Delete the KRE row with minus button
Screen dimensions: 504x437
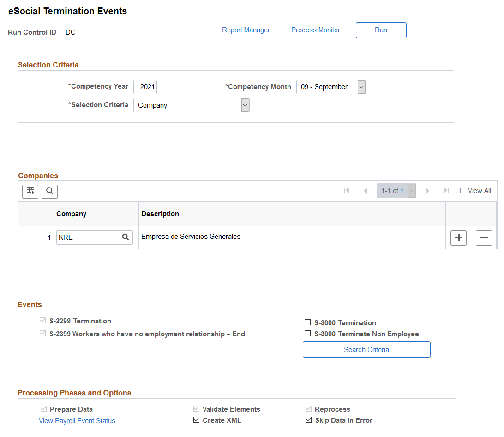[x=484, y=238]
